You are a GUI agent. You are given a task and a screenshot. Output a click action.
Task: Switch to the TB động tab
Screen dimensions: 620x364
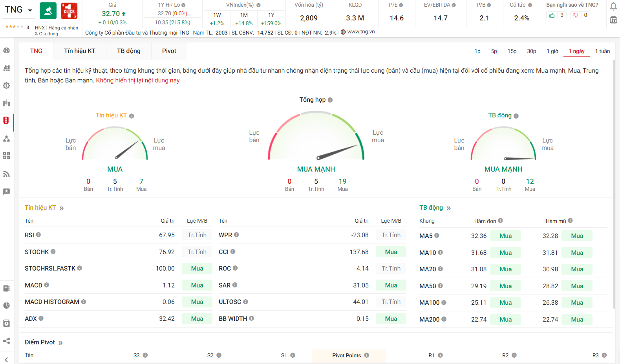[128, 51]
